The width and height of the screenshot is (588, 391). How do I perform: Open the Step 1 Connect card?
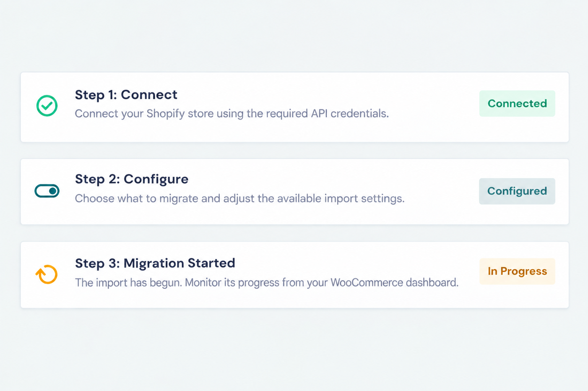[295, 107]
